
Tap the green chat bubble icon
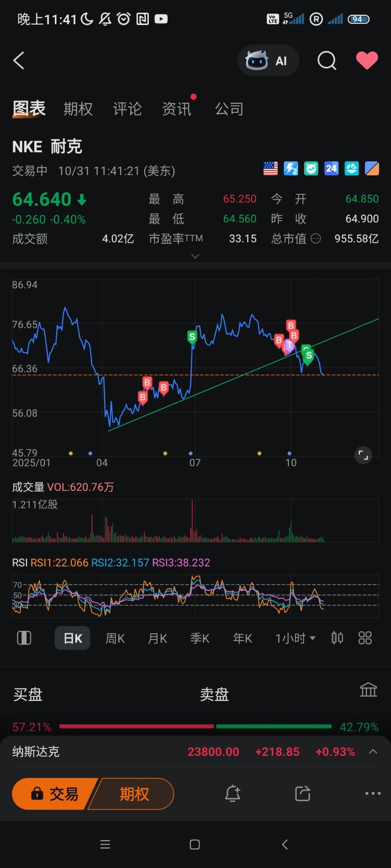pyautogui.click(x=311, y=169)
